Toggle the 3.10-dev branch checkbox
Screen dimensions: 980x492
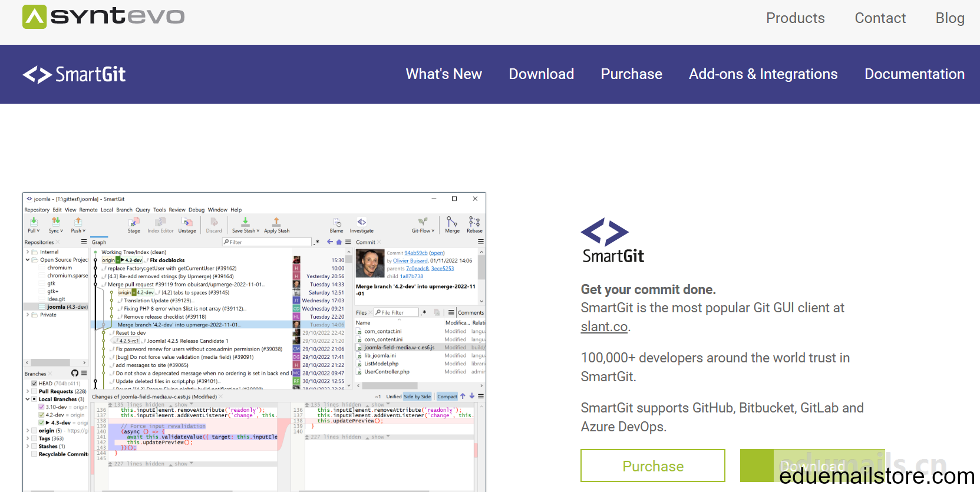point(41,407)
